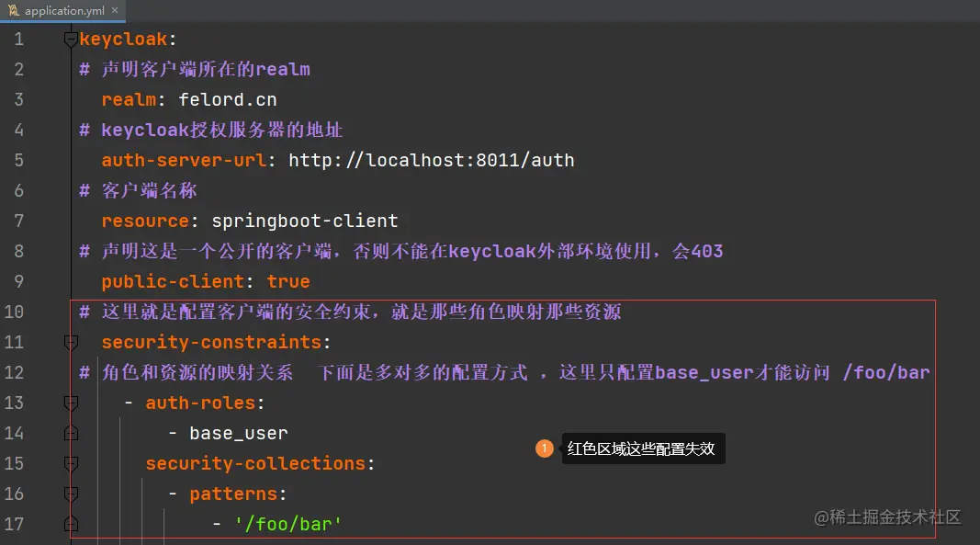Image resolution: width=980 pixels, height=545 pixels.
Task: Click the YAML file icon on application.yml tab
Action: [13, 11]
